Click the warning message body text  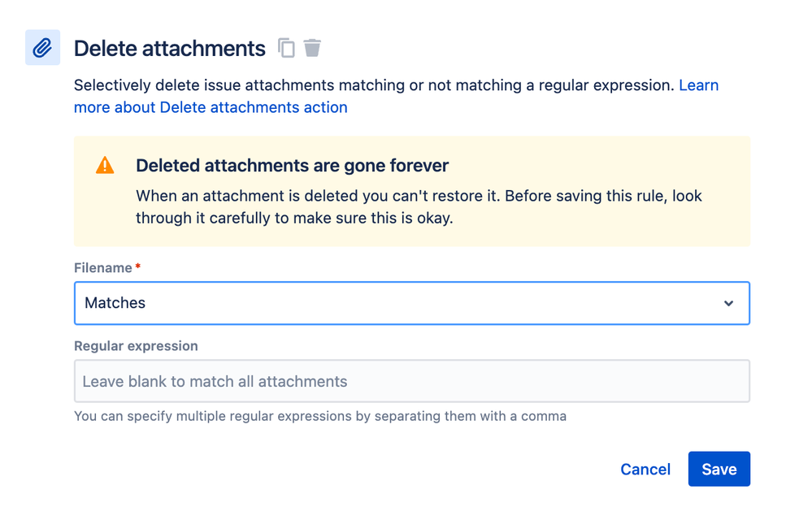[x=419, y=207]
